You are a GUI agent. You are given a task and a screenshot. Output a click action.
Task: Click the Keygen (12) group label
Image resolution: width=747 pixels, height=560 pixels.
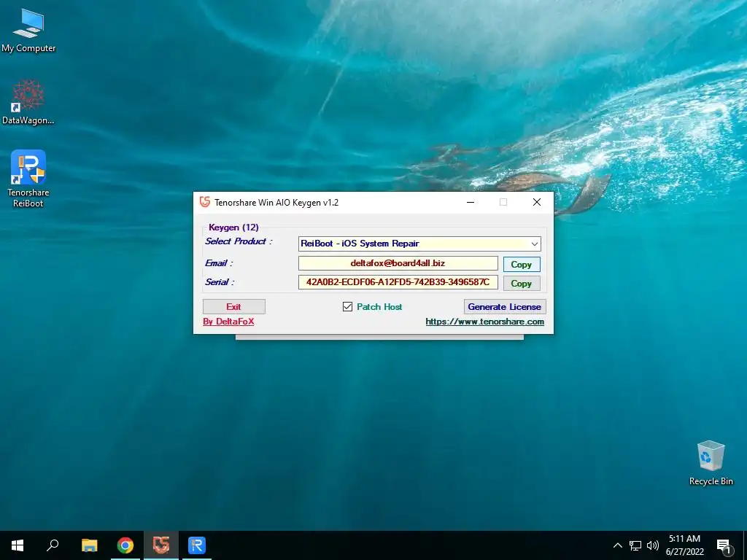(x=233, y=227)
